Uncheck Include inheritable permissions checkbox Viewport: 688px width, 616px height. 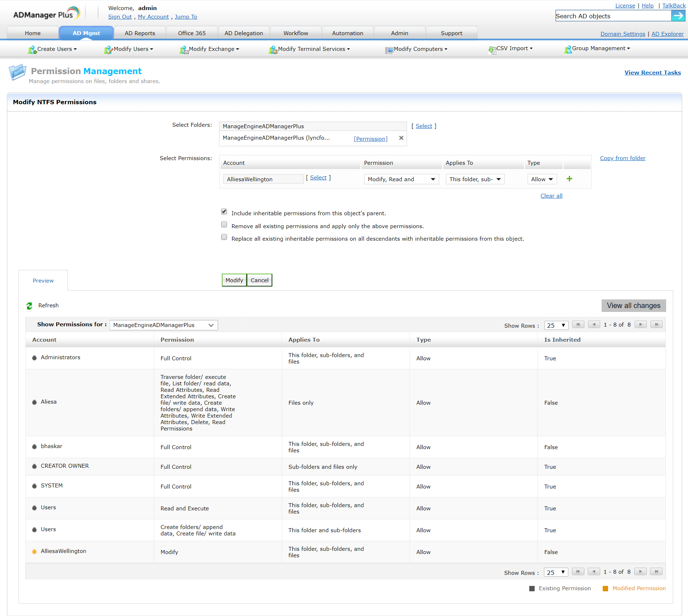click(x=224, y=212)
